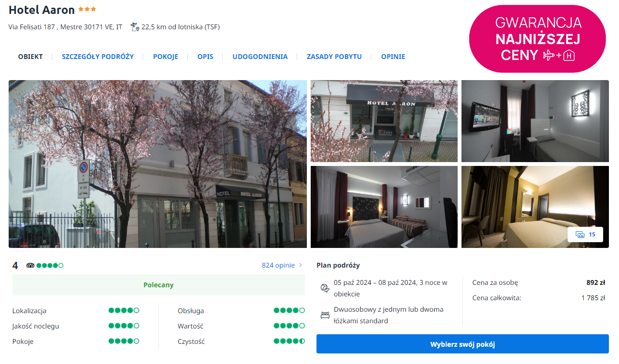The image size is (619, 364).
Task: Click the airport distance plane icon
Action: click(134, 27)
